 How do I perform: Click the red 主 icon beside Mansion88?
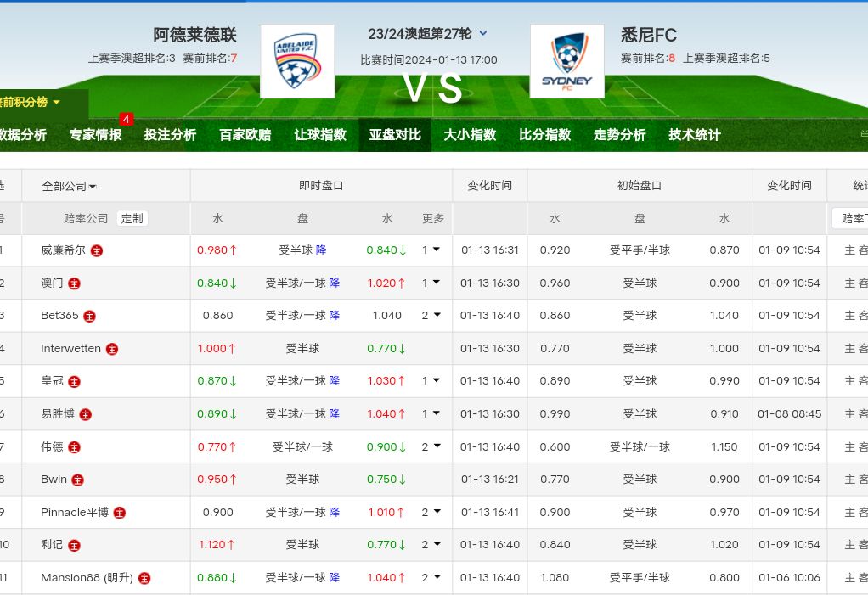click(x=144, y=578)
